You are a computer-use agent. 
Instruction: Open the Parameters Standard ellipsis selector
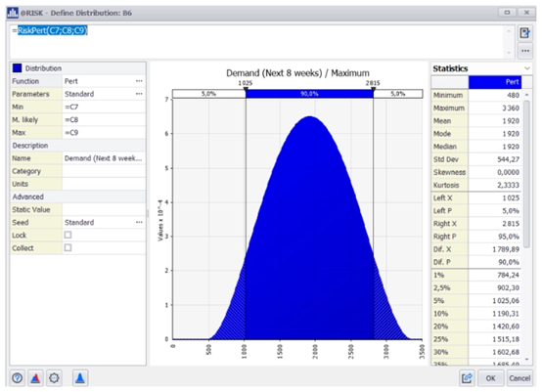pos(139,94)
